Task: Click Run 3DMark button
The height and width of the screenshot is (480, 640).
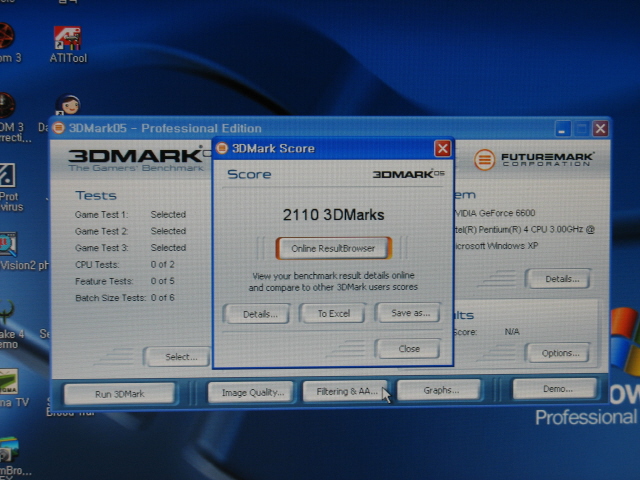Action: click(120, 394)
